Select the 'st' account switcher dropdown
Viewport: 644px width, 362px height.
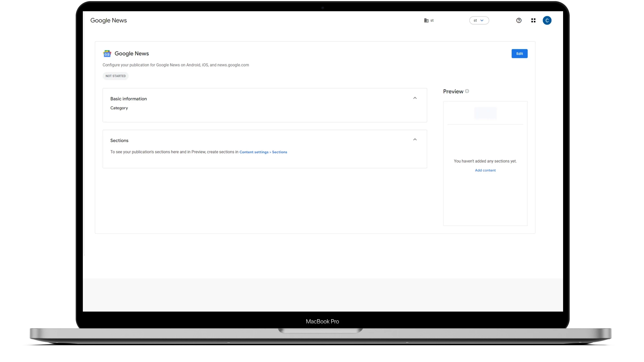pyautogui.click(x=479, y=20)
